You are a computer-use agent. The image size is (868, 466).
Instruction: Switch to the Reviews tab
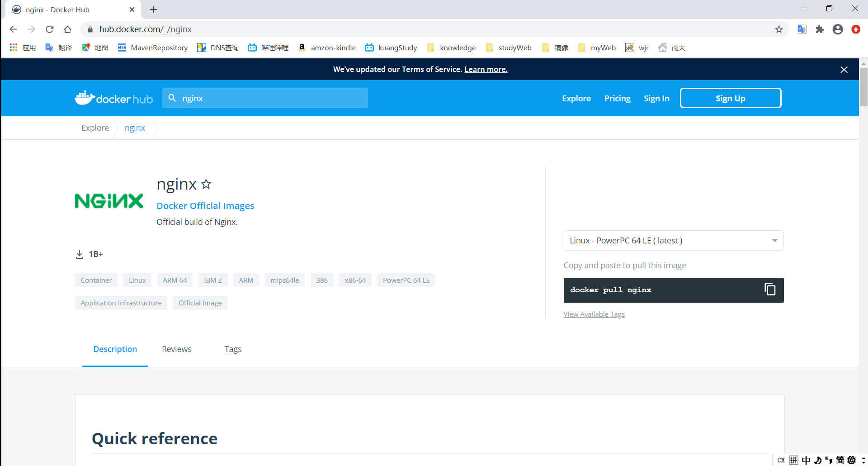click(x=177, y=349)
